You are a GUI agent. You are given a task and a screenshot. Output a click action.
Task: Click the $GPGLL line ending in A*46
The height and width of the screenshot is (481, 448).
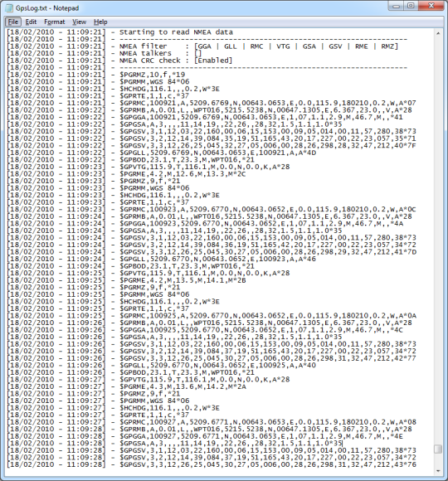click(162, 260)
